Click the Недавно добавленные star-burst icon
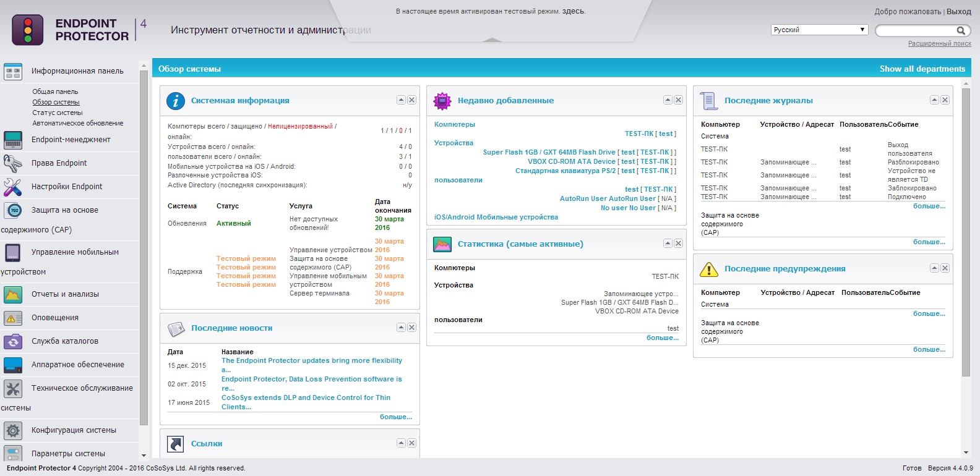The image size is (980, 476). click(442, 101)
